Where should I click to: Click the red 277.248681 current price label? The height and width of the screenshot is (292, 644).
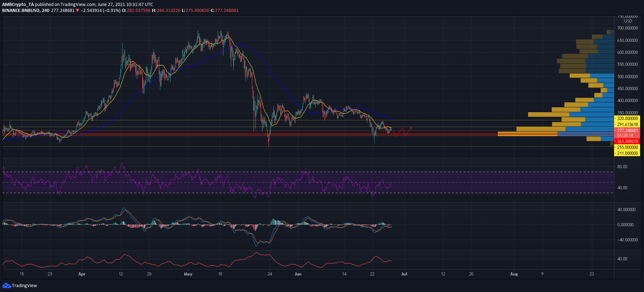point(627,131)
